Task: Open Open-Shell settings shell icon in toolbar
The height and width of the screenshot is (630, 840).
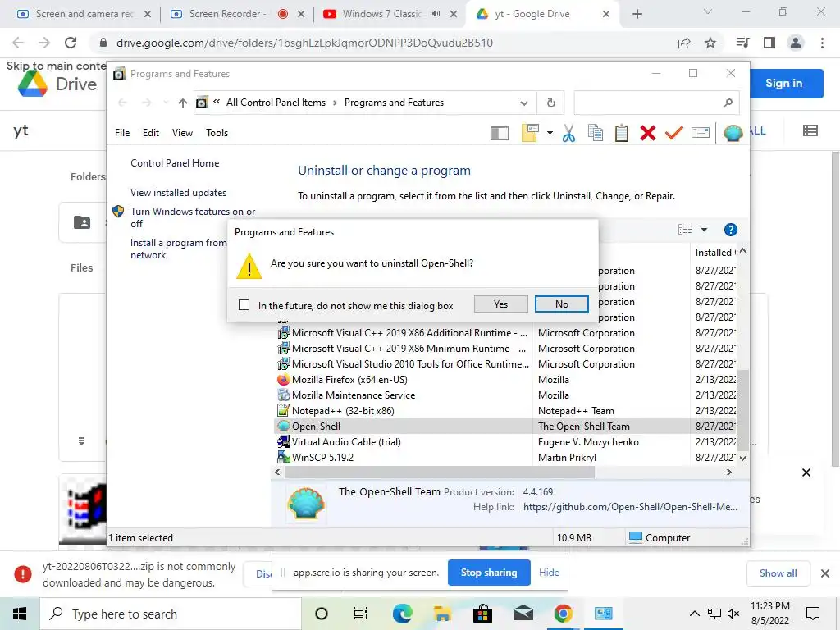Action: click(x=733, y=133)
